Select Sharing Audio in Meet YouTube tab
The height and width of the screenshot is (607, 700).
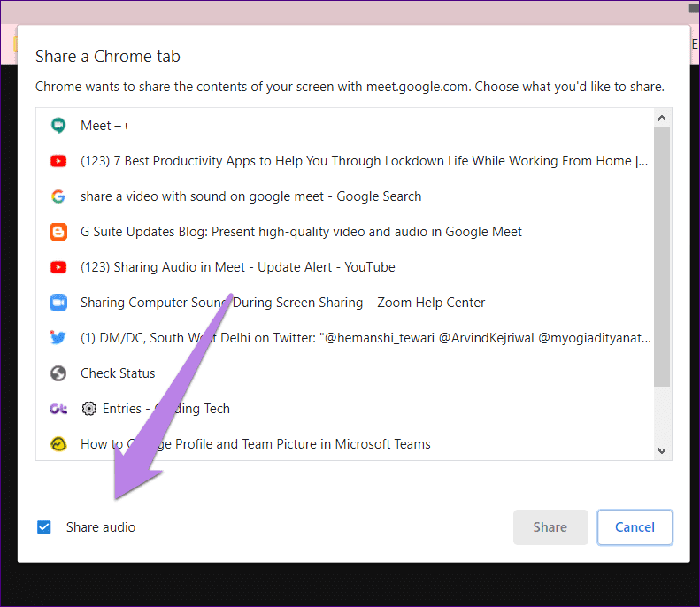[344, 267]
